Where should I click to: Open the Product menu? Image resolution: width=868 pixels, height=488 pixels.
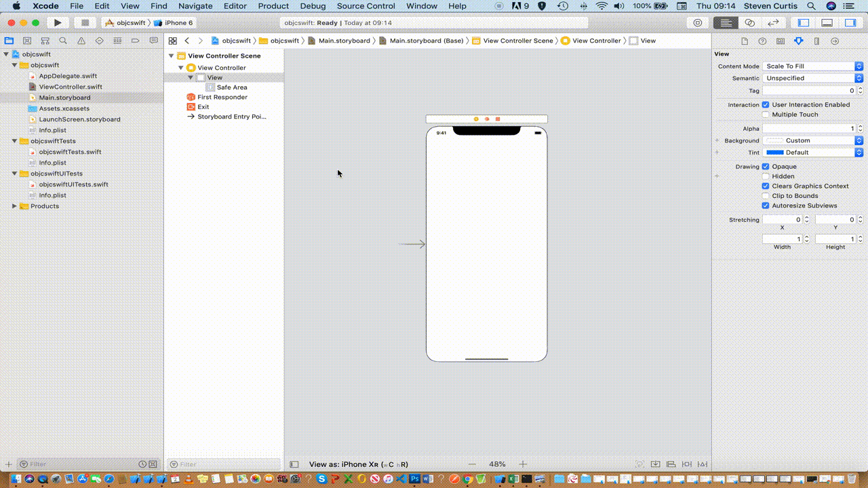click(273, 6)
